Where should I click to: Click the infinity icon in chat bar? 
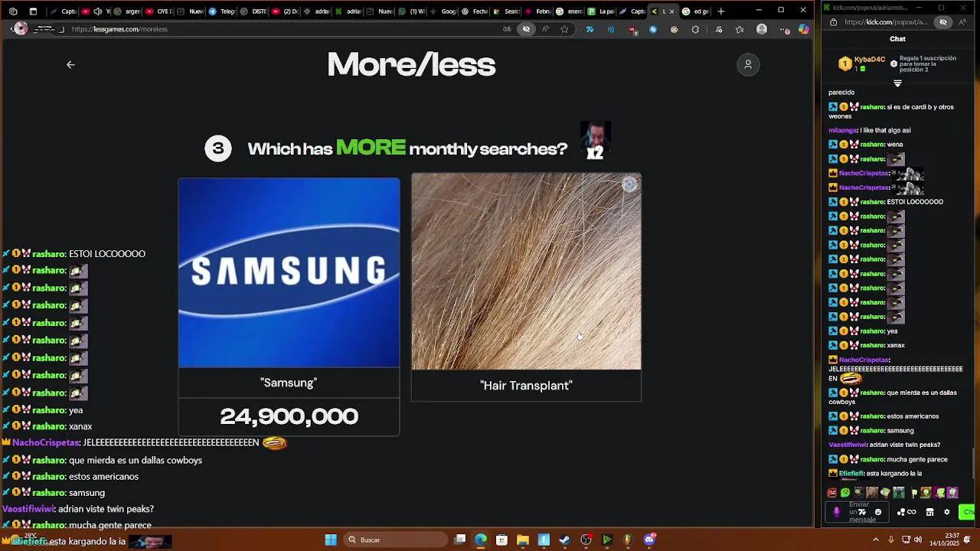coord(911,512)
